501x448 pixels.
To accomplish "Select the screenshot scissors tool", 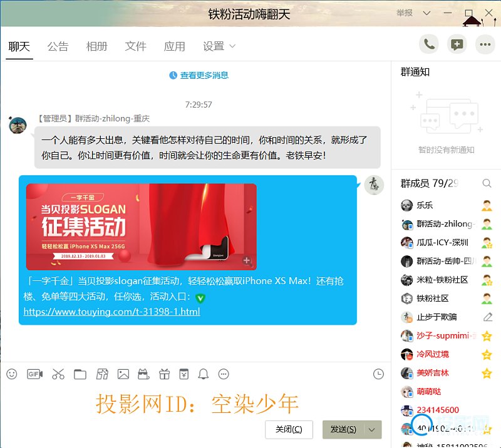I will point(58,374).
